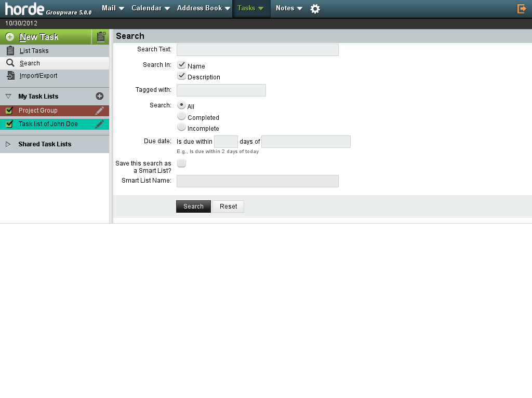Viewport: 532px width, 398px height.
Task: Click the Search Text input field
Action: (x=258, y=50)
